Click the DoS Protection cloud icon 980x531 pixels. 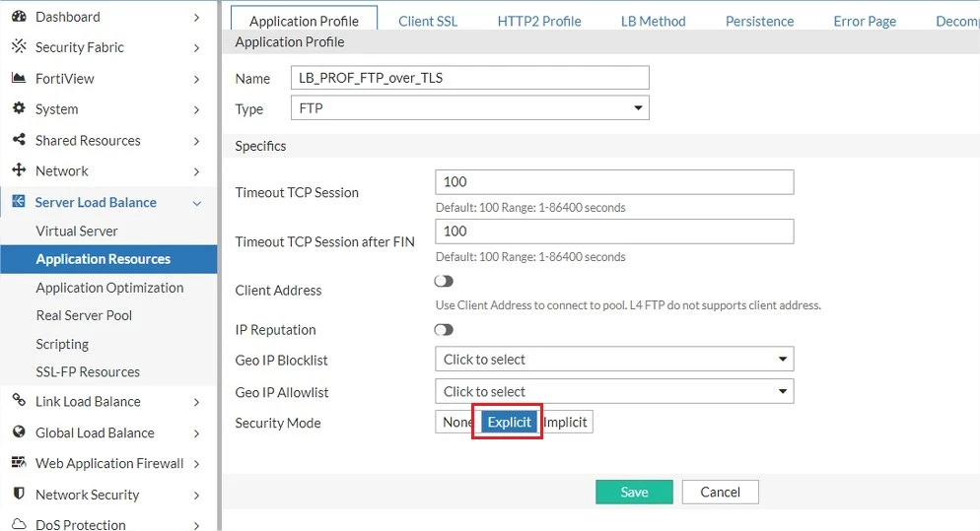pos(19,523)
